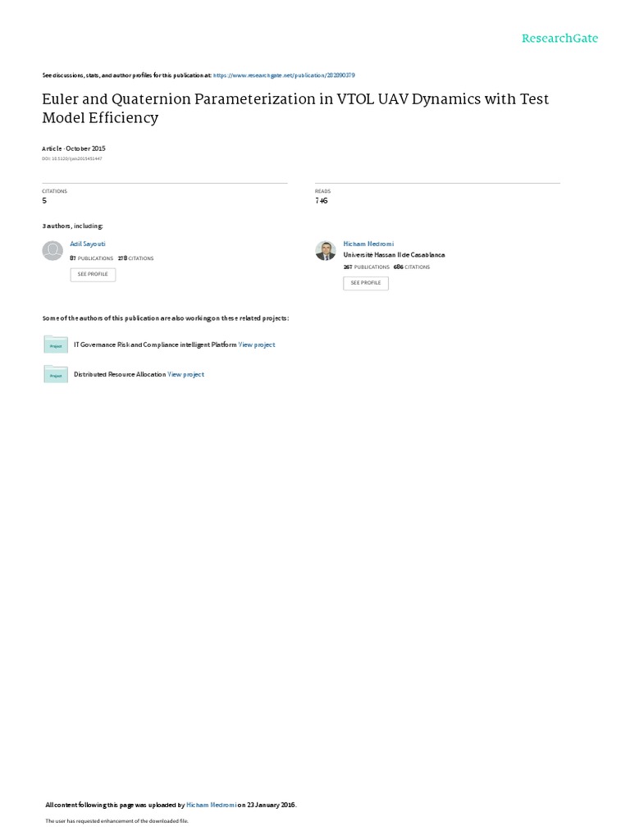Click Adil Sayouti's avatar placeholder icon

pos(52,250)
